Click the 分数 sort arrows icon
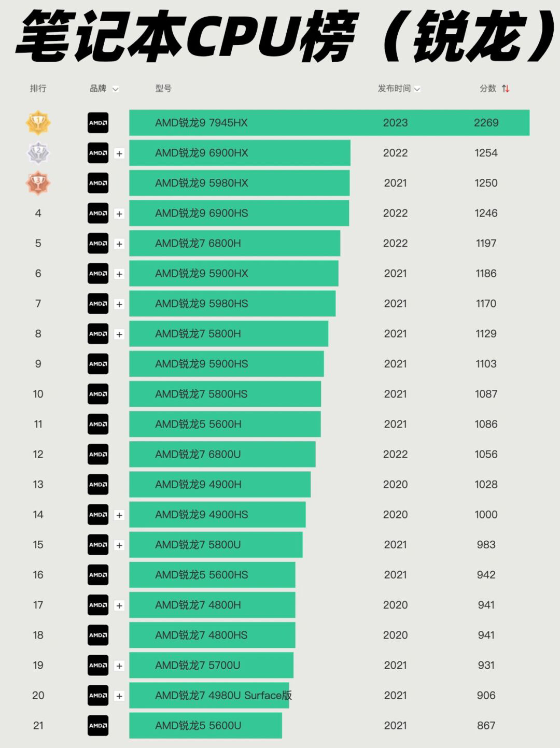 tap(506, 89)
